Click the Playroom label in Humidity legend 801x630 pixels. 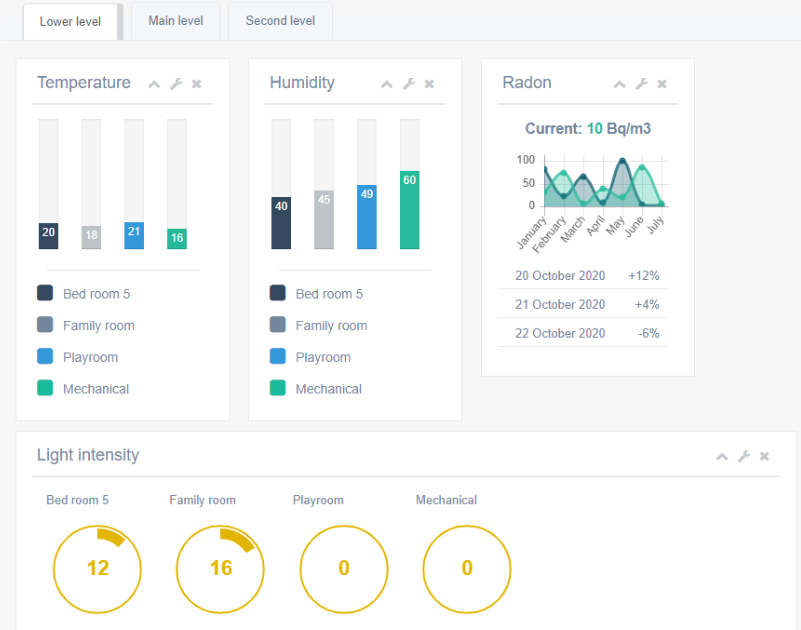(x=323, y=358)
